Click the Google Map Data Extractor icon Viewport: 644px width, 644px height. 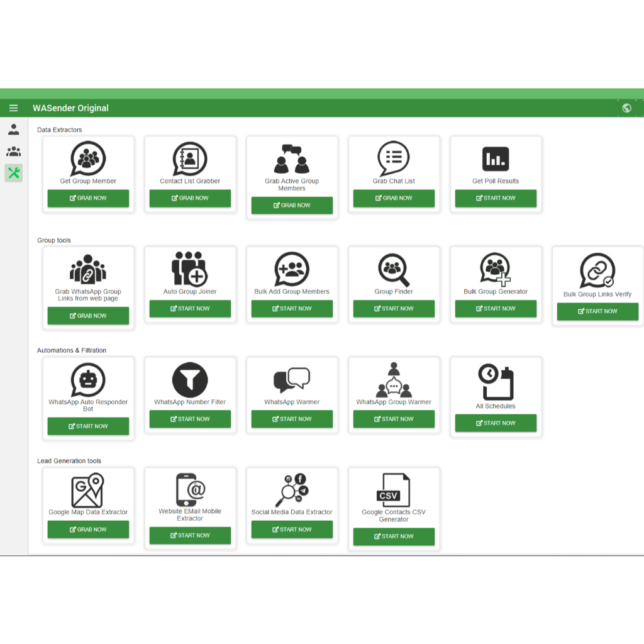(x=87, y=491)
